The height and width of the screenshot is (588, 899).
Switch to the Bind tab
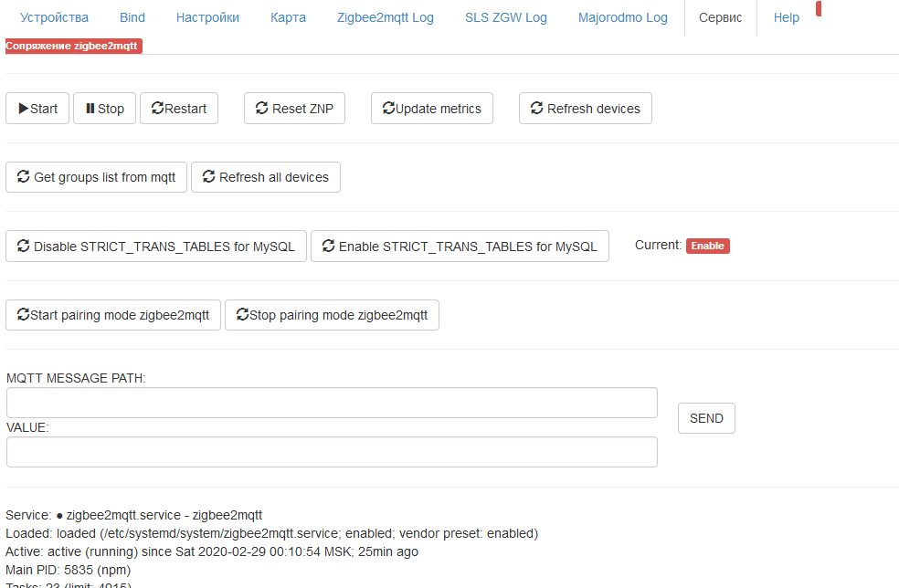(x=132, y=17)
